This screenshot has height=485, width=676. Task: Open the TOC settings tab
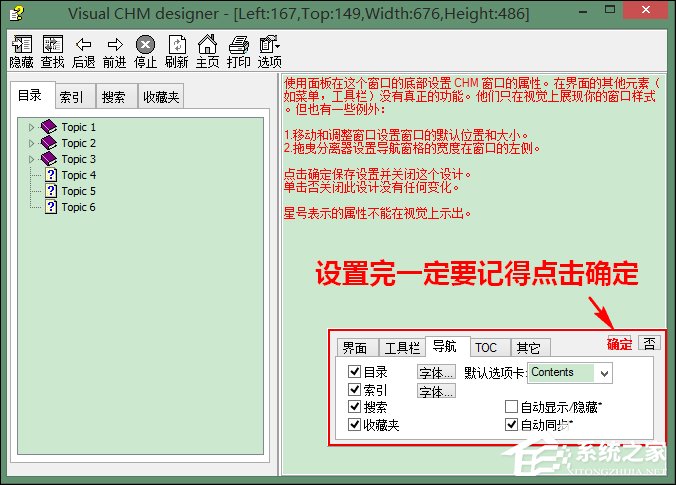(490, 347)
